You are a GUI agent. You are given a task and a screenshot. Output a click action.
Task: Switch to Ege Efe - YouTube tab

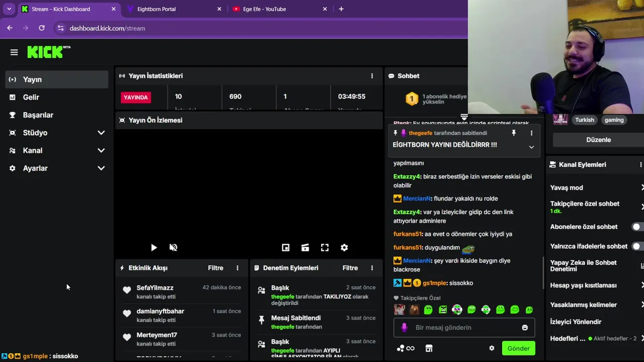coord(279,9)
